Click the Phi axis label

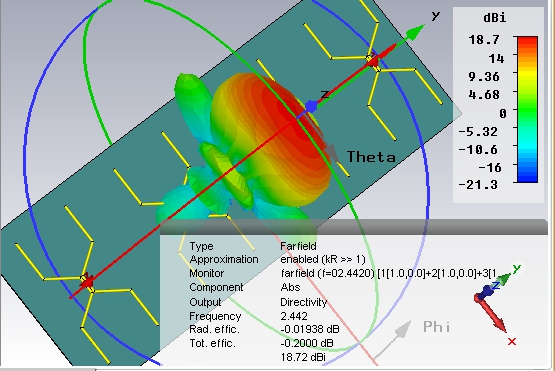pyautogui.click(x=436, y=326)
